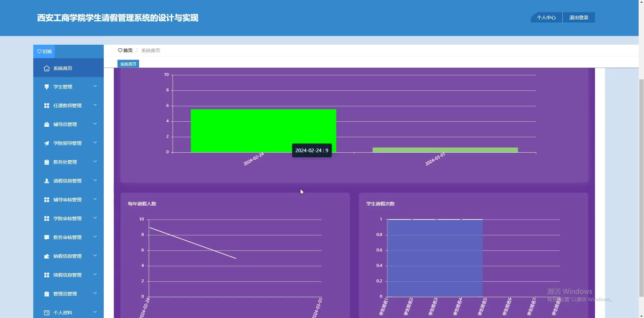Select the 系统首页 page tab
Viewport: 644px width, 318px height.
(x=128, y=64)
